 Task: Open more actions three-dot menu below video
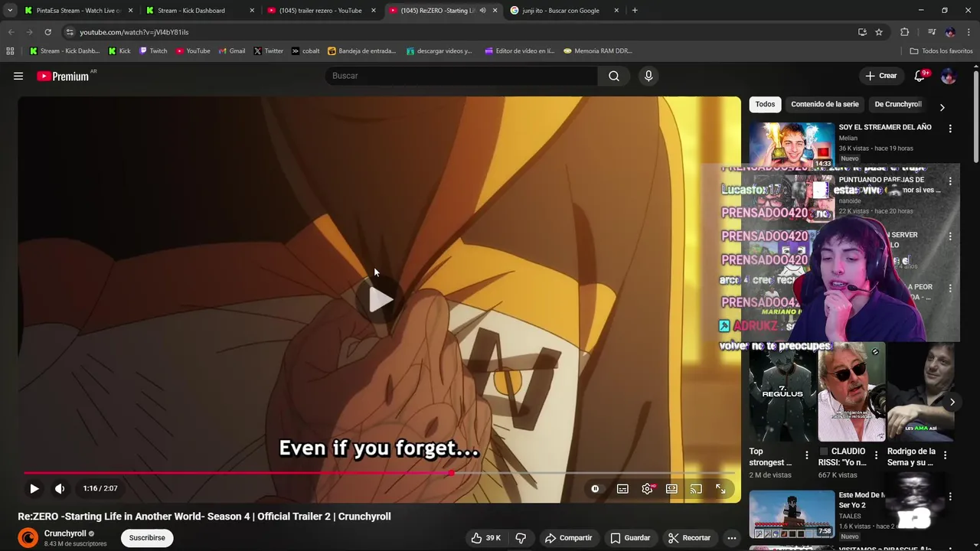click(x=731, y=538)
